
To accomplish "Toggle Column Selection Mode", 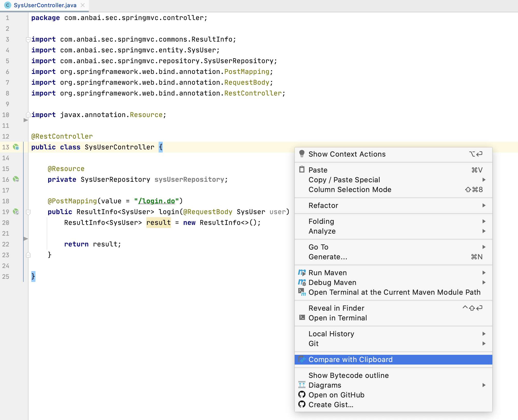I will (350, 189).
